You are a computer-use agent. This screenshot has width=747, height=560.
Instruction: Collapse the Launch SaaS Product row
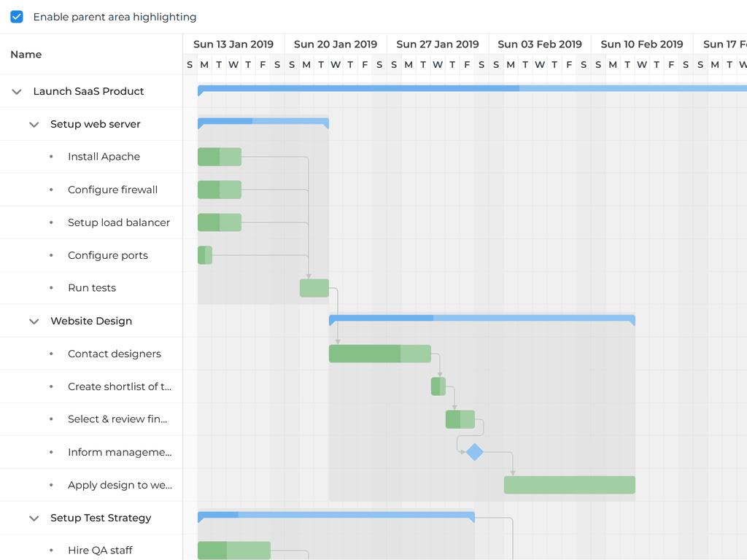pyautogui.click(x=17, y=92)
